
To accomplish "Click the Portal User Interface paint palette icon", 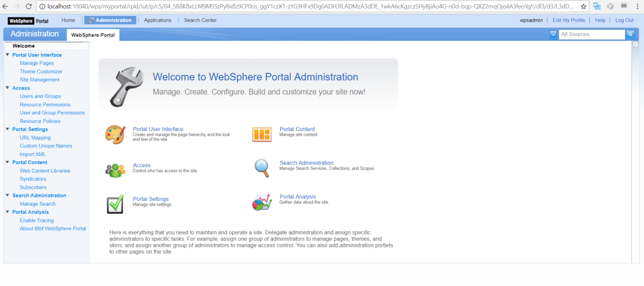I will 115,135.
